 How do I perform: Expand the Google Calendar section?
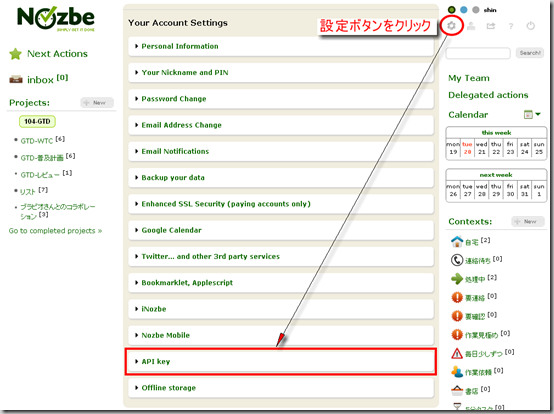point(281,230)
